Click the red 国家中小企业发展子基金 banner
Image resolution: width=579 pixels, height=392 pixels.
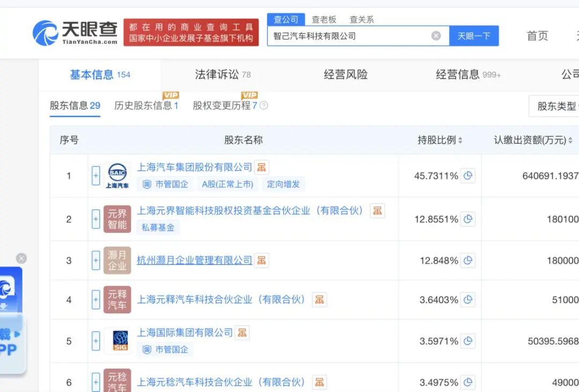(191, 33)
